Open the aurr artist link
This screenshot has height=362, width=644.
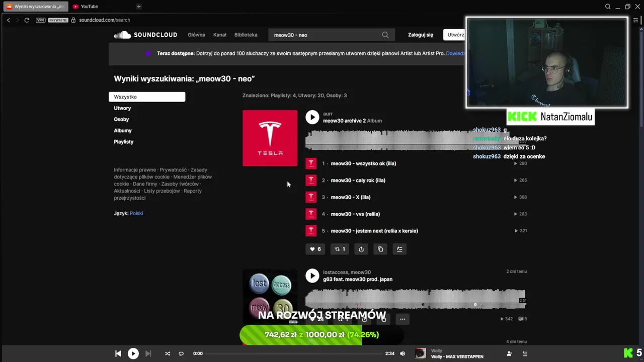[x=328, y=114]
